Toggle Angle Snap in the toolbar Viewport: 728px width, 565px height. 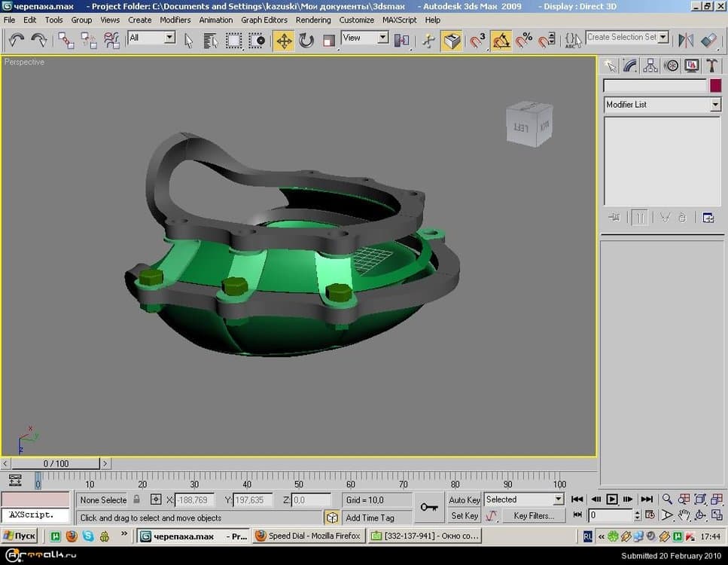[501, 40]
